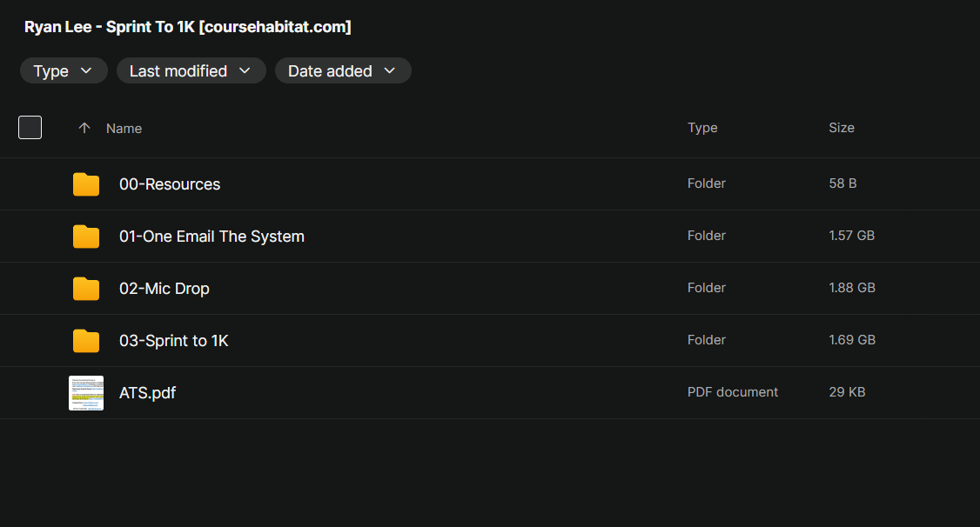Open the ATS.pdf file name

click(x=148, y=393)
